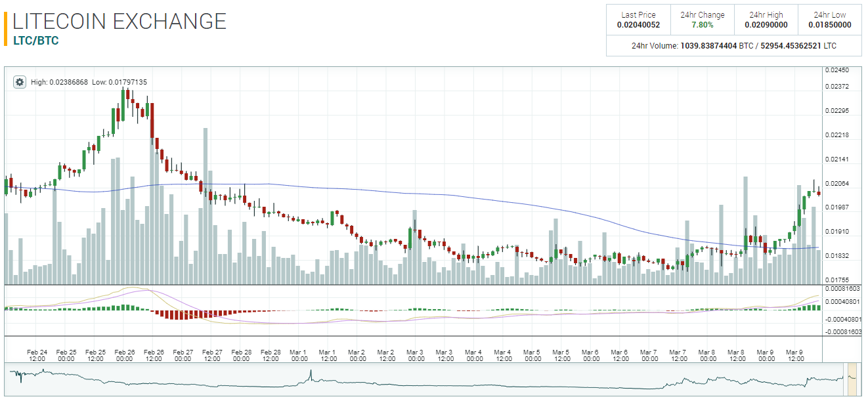The height and width of the screenshot is (403, 868).
Task: Click the 24hr Change label
Action: click(703, 15)
